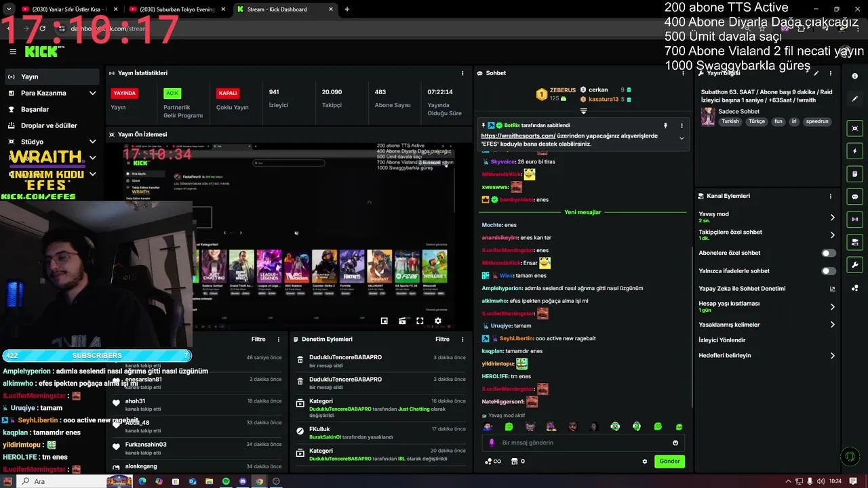868x488 pixels.
Task: Select the purple microphone icon in the chat input
Action: click(x=492, y=443)
